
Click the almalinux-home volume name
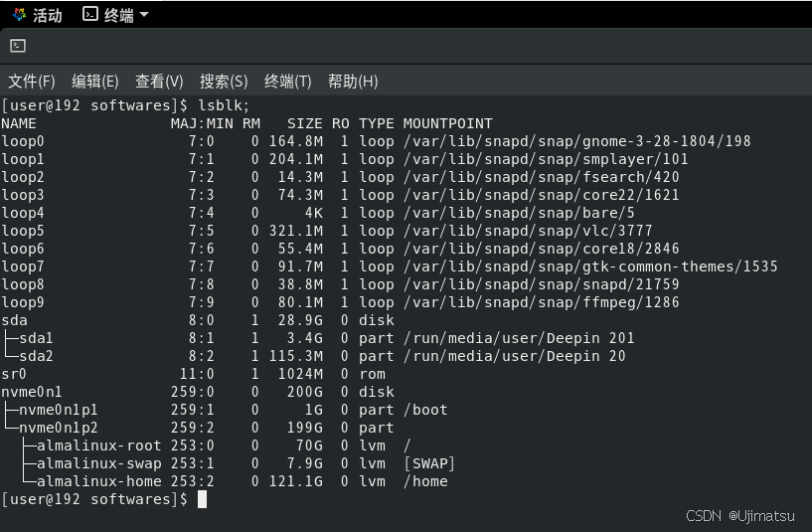(x=99, y=481)
